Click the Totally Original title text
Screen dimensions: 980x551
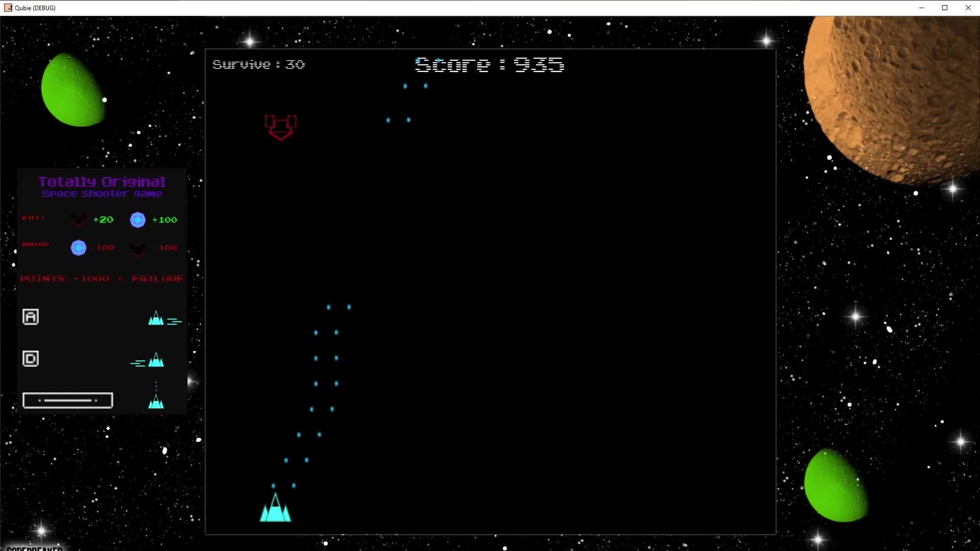click(x=102, y=182)
